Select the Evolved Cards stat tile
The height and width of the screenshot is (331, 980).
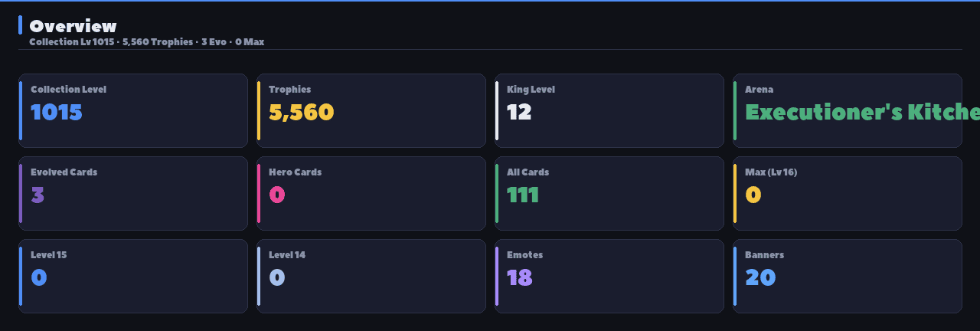click(133, 193)
